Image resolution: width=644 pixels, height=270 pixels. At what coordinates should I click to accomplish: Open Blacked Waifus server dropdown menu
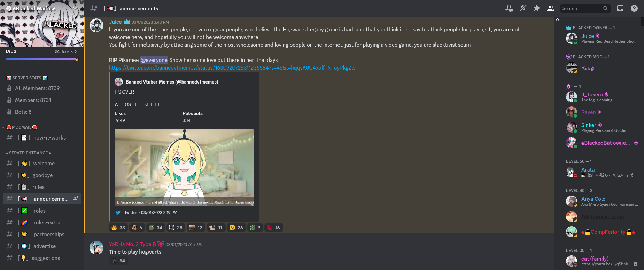42,8
